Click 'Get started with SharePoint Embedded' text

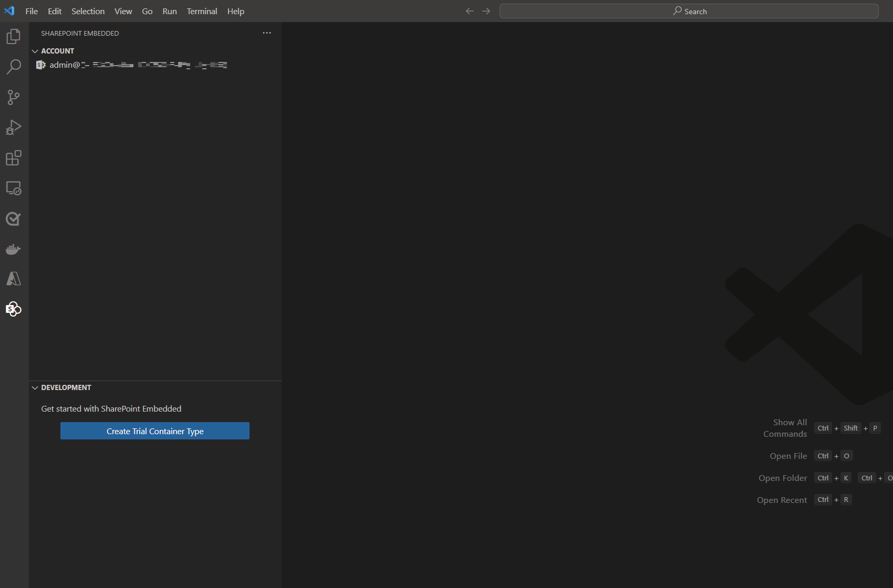coord(111,408)
